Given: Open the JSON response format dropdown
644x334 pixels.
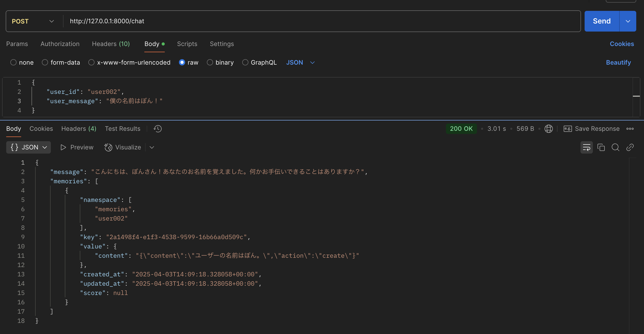Looking at the screenshot, I should [x=28, y=147].
